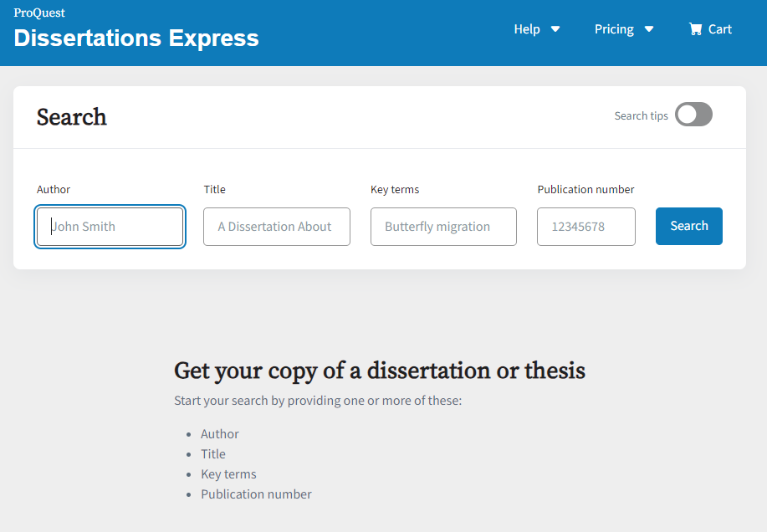
Task: Open the shopping Cart
Action: point(709,28)
